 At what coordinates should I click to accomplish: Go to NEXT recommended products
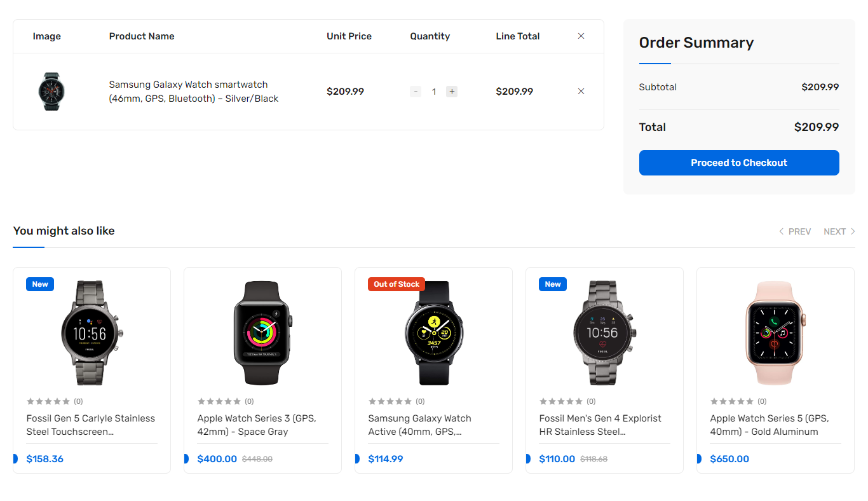pyautogui.click(x=839, y=231)
